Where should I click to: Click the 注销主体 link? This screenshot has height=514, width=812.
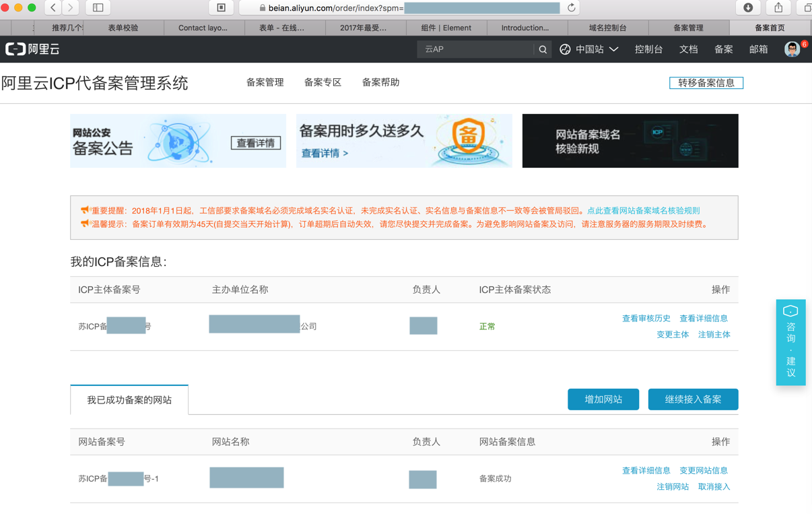[x=714, y=335]
